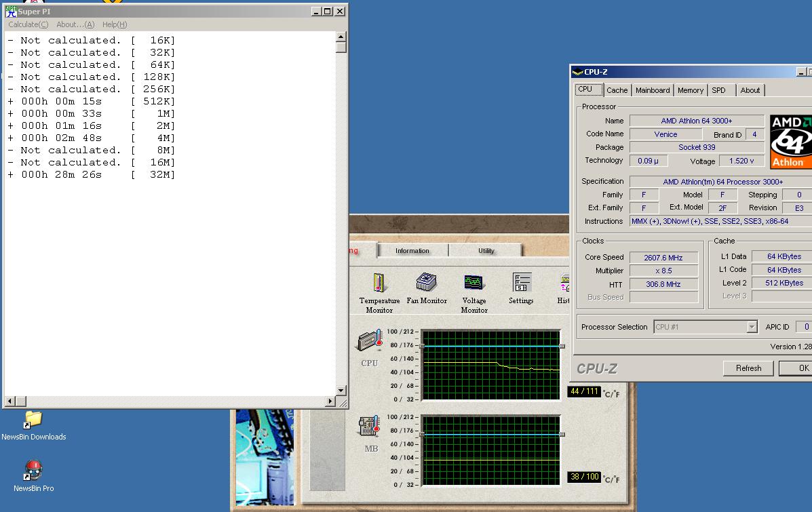Click Super PI vertical scrollbar down arrow
Image resolution: width=812 pixels, height=512 pixels.
pos(341,391)
